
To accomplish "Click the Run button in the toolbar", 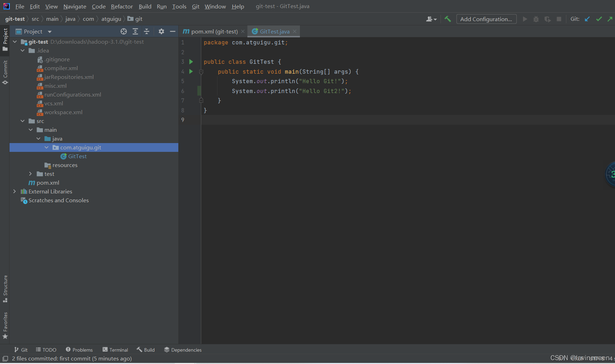I will point(525,19).
